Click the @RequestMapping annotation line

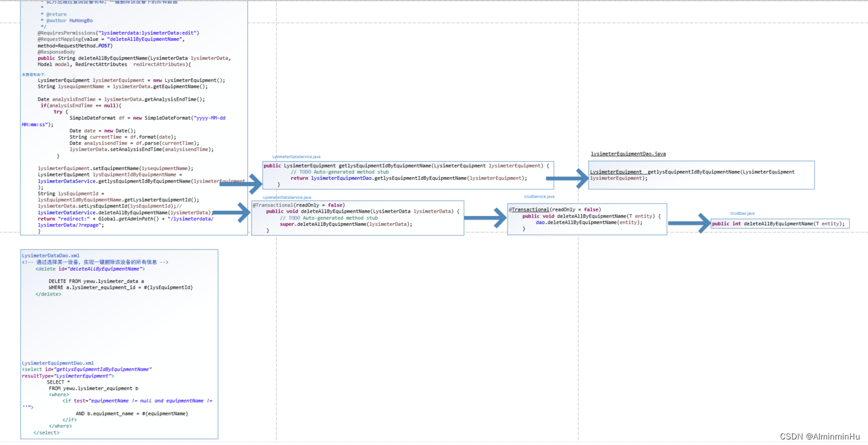[111, 39]
